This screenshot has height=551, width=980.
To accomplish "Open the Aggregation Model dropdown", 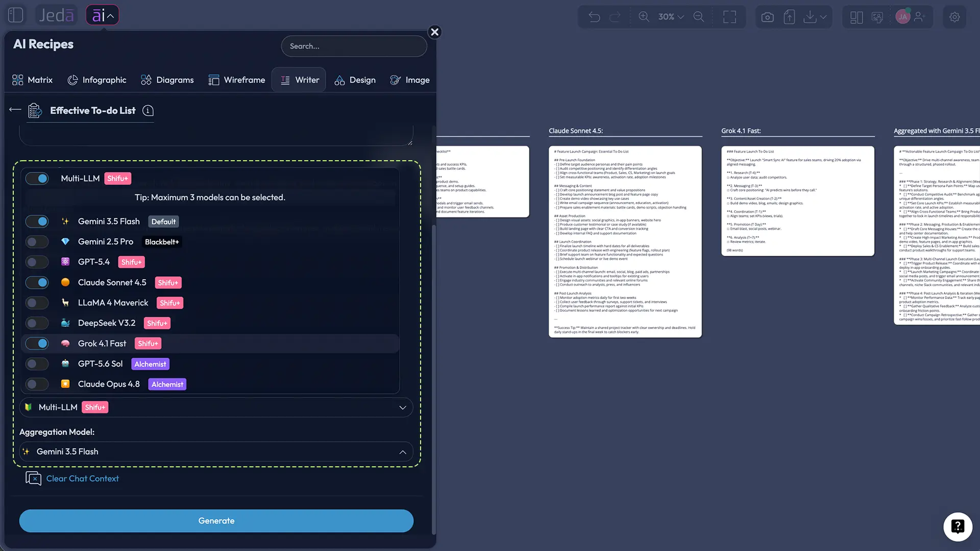I will (x=216, y=452).
